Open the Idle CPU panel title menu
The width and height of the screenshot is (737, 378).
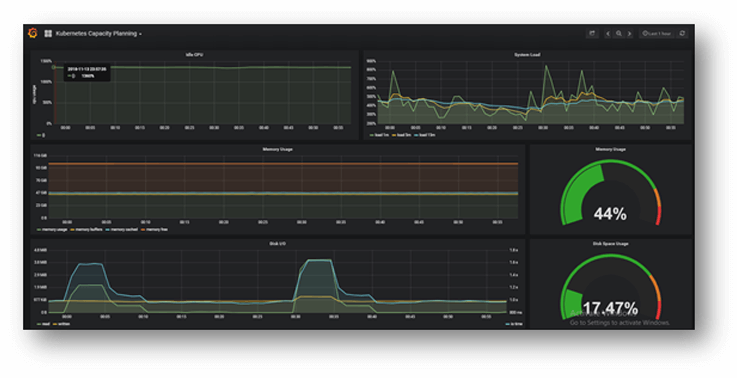pos(194,55)
